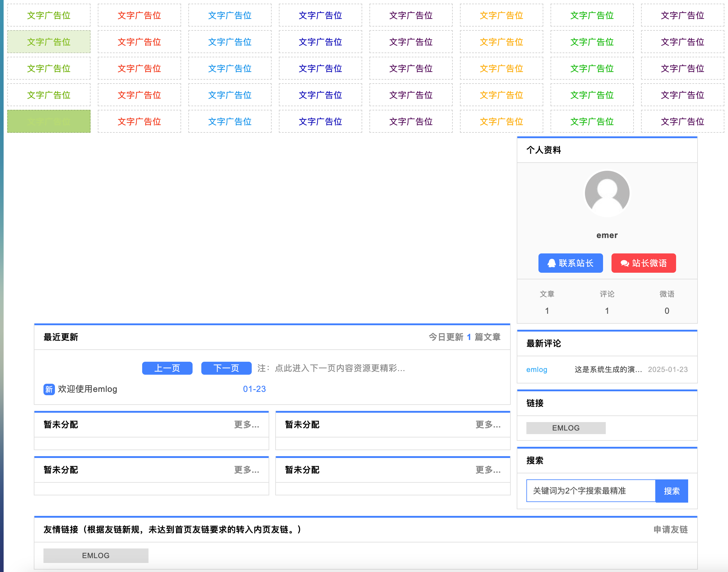Screen dimensions: 728x572
Task: Click the blue 新 badge beside 欢迎使用emlog
Action: (x=49, y=389)
